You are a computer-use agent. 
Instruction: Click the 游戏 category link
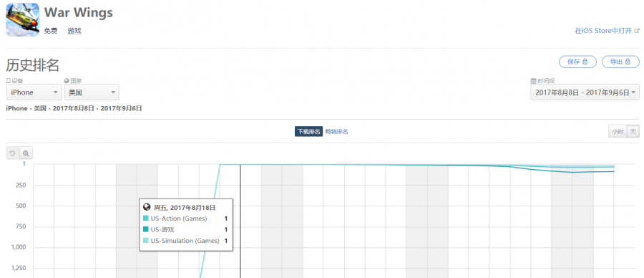tap(74, 31)
